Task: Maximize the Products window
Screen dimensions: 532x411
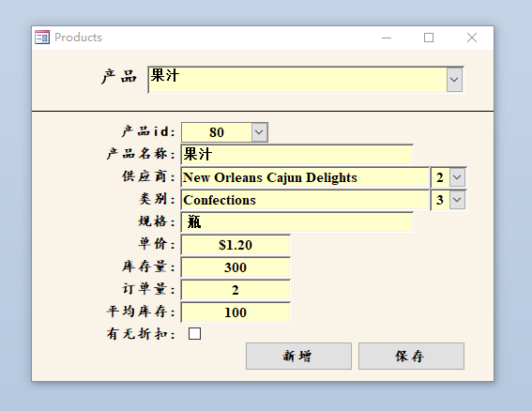Action: [x=429, y=38]
